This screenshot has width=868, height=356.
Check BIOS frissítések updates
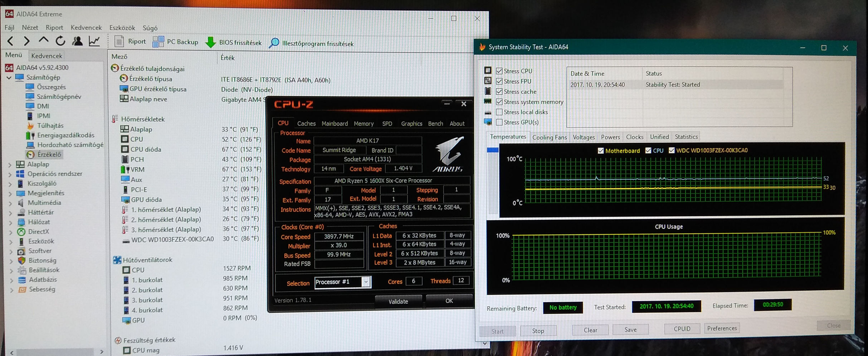[233, 43]
